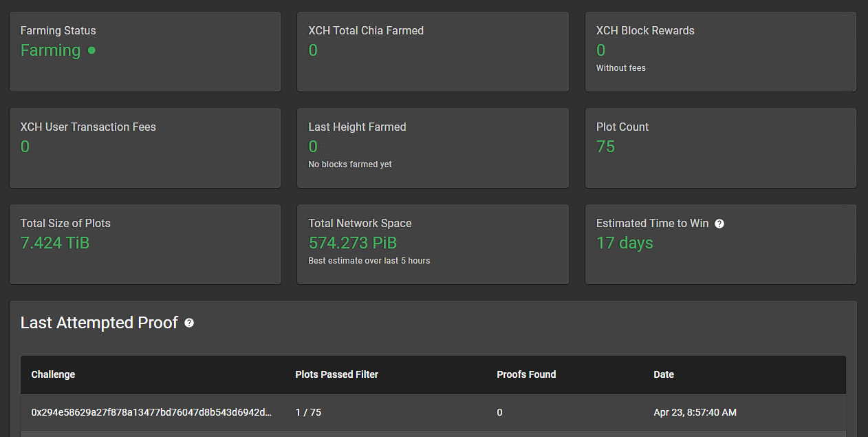The width and height of the screenshot is (868, 437).
Task: Click the Proofs Found column header
Action: [526, 374]
